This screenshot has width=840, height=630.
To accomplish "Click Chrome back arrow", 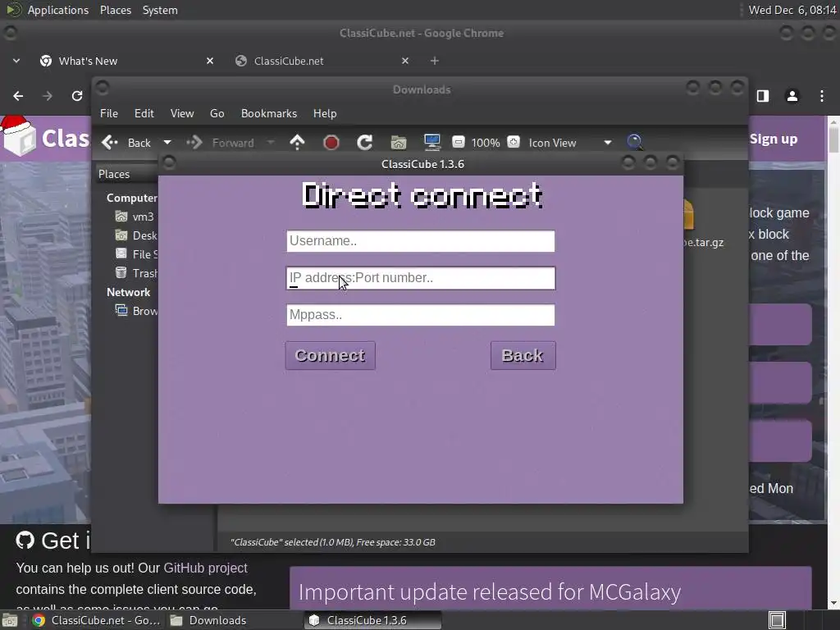I will (18, 96).
